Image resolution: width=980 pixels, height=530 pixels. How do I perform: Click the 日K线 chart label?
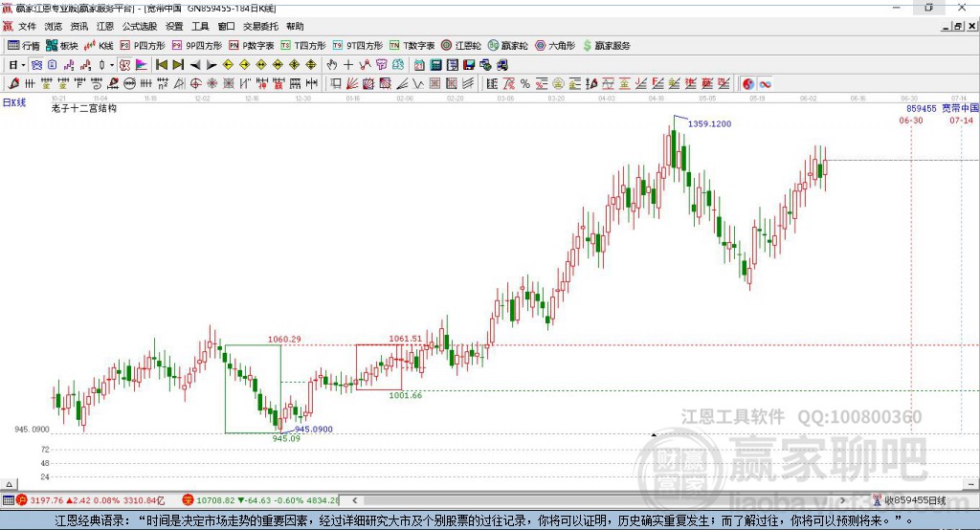(14, 102)
